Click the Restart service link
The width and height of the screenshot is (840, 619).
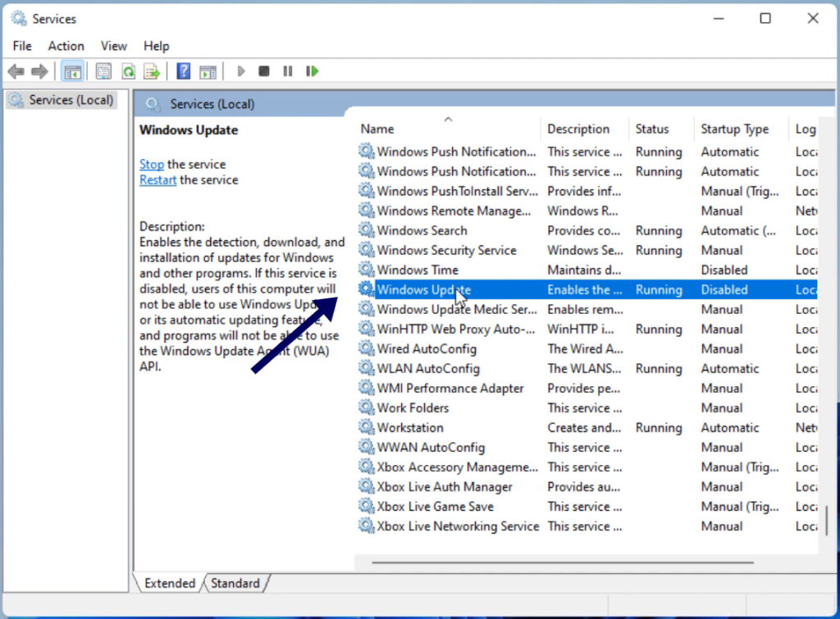pos(157,180)
